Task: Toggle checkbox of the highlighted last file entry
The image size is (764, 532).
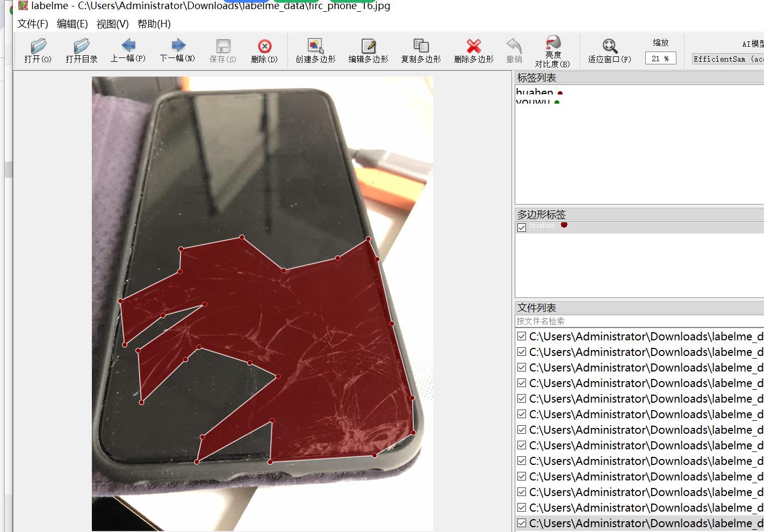Action: (522, 523)
